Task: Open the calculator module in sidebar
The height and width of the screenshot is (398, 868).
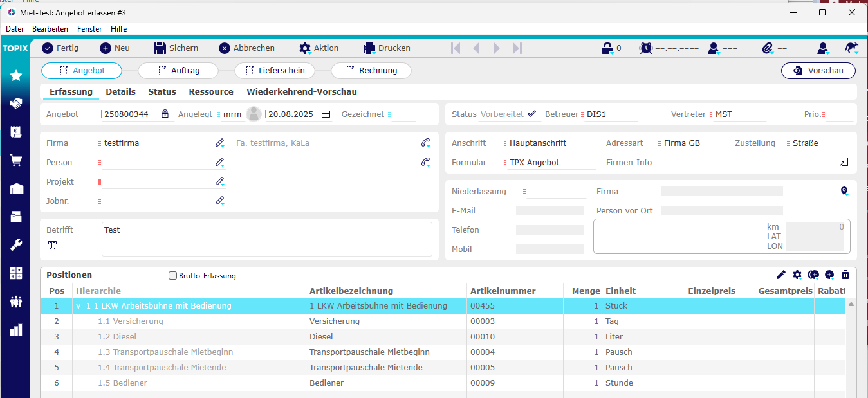Action: point(16,273)
